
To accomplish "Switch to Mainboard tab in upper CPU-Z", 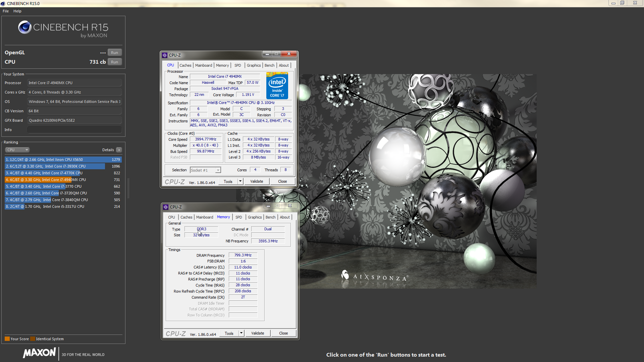I will tap(204, 65).
